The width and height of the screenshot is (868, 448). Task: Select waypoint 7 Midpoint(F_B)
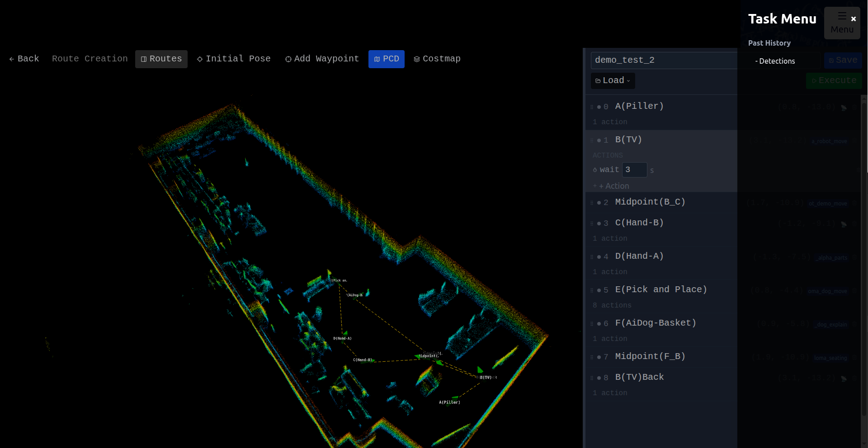[x=650, y=356]
